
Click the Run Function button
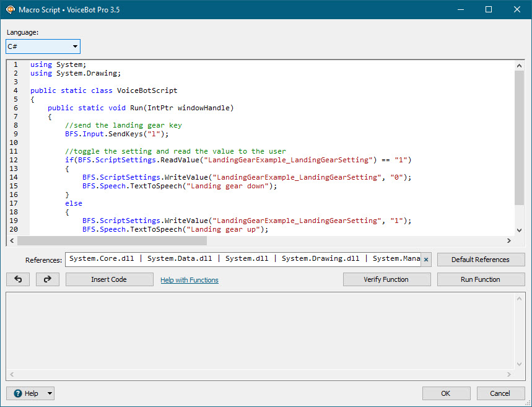point(481,279)
